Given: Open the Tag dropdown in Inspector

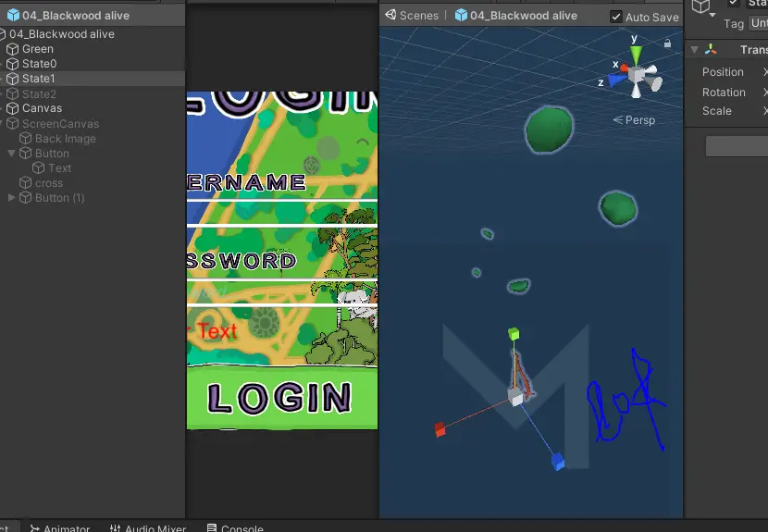Looking at the screenshot, I should (x=757, y=24).
